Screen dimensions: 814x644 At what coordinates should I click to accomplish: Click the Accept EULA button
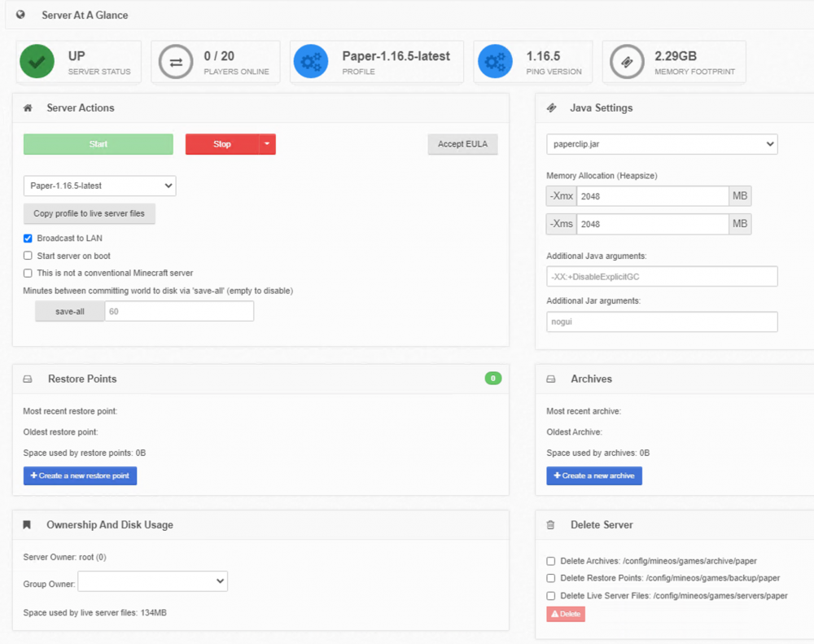(x=462, y=144)
